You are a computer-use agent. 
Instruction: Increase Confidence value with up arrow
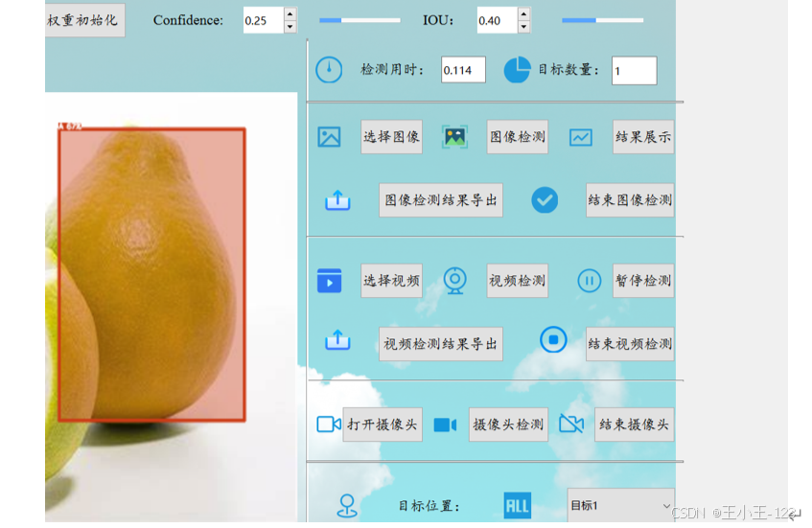(x=290, y=14)
